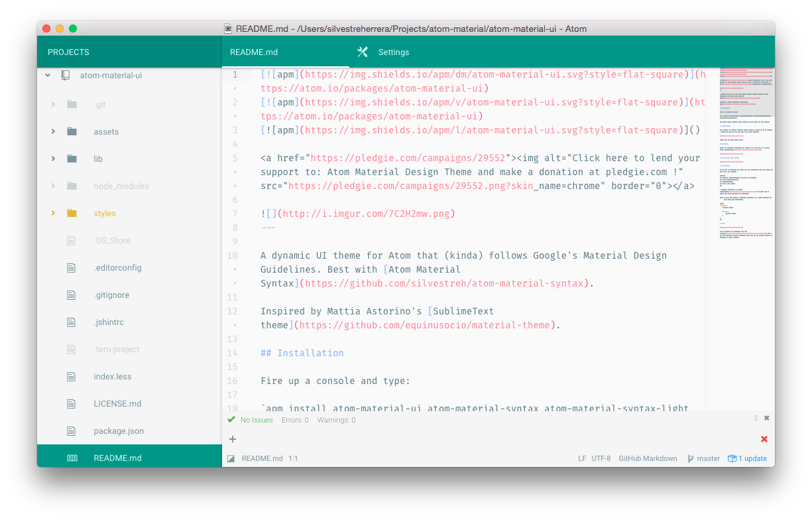Expand the .git folder

pyautogui.click(x=53, y=105)
